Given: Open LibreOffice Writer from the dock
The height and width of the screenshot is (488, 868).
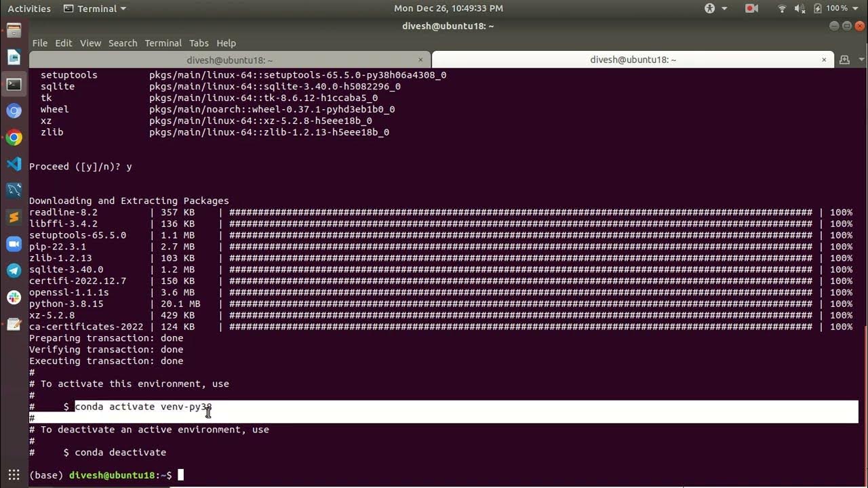Looking at the screenshot, I should 14,57.
